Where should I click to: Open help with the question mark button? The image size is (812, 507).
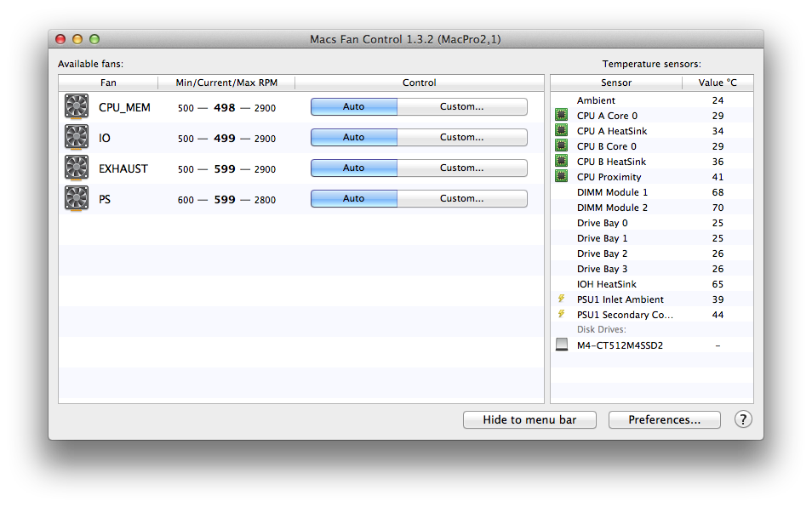pyautogui.click(x=743, y=419)
